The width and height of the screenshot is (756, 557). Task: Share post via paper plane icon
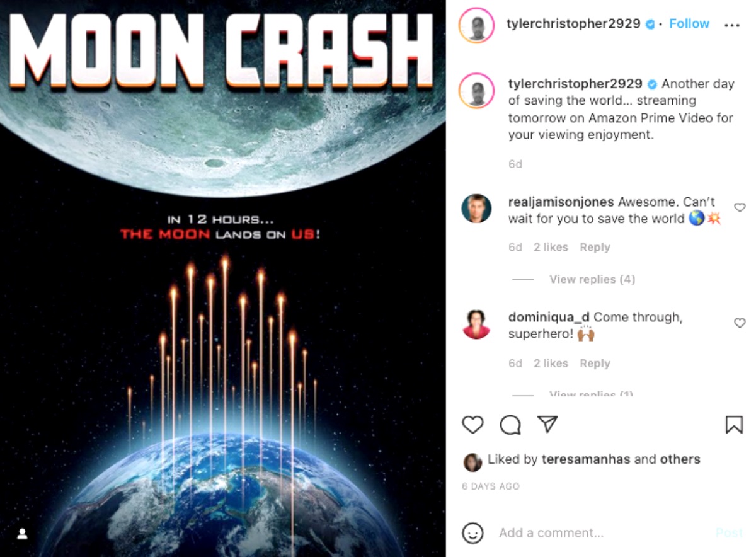tap(547, 425)
